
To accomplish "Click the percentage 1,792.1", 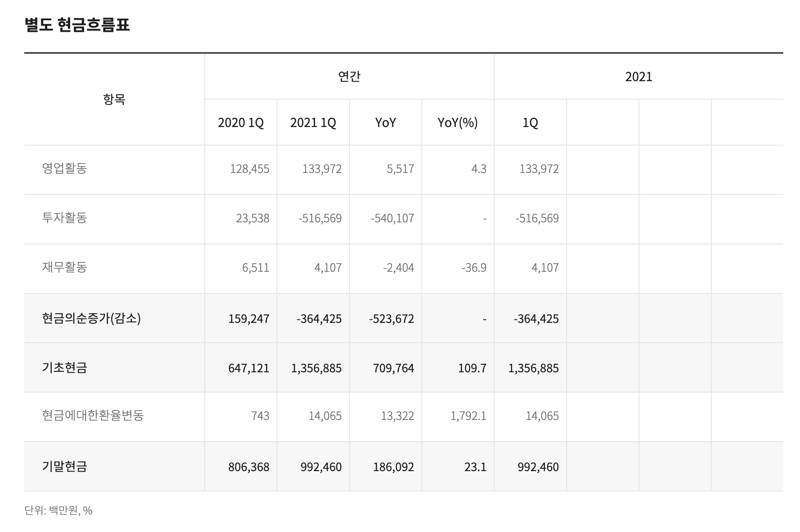I will tap(468, 416).
